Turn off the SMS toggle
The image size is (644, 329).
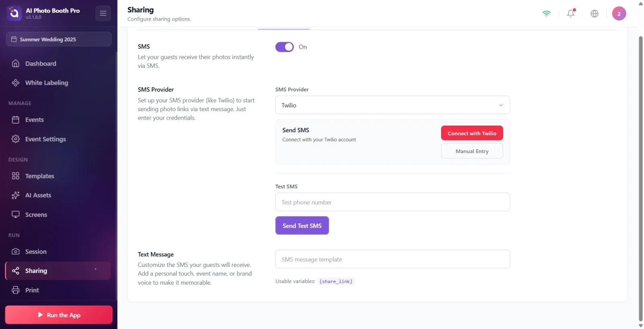click(285, 47)
